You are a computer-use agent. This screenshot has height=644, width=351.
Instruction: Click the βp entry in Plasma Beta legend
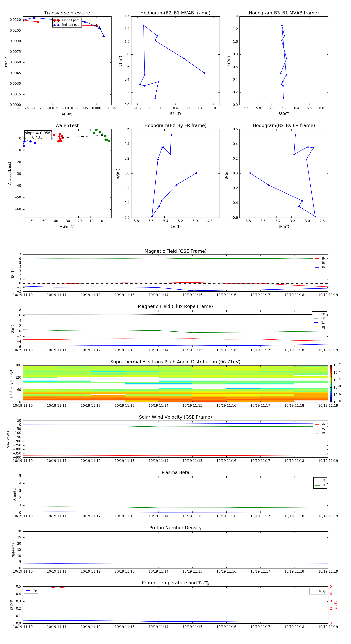click(x=320, y=480)
